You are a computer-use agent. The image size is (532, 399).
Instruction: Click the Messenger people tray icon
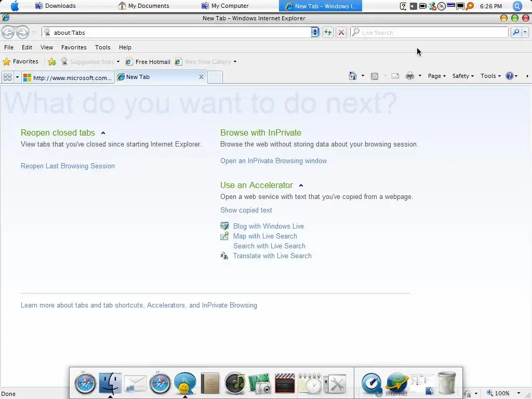(432, 6)
